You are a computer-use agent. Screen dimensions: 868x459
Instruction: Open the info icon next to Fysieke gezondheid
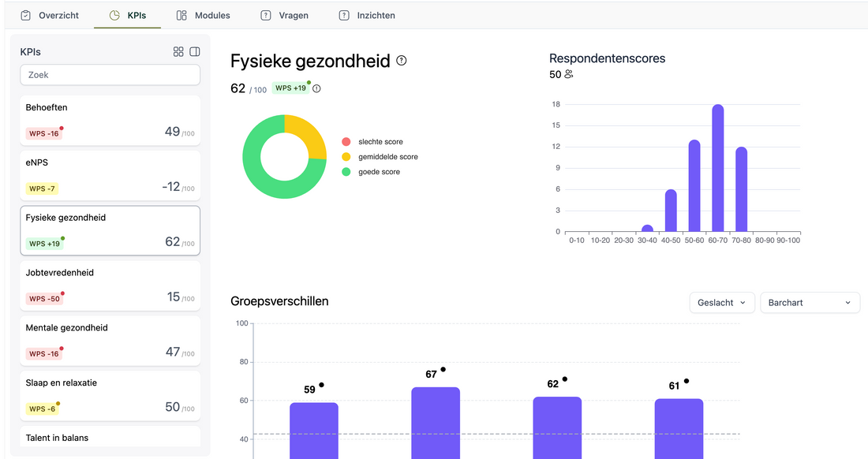pos(401,60)
